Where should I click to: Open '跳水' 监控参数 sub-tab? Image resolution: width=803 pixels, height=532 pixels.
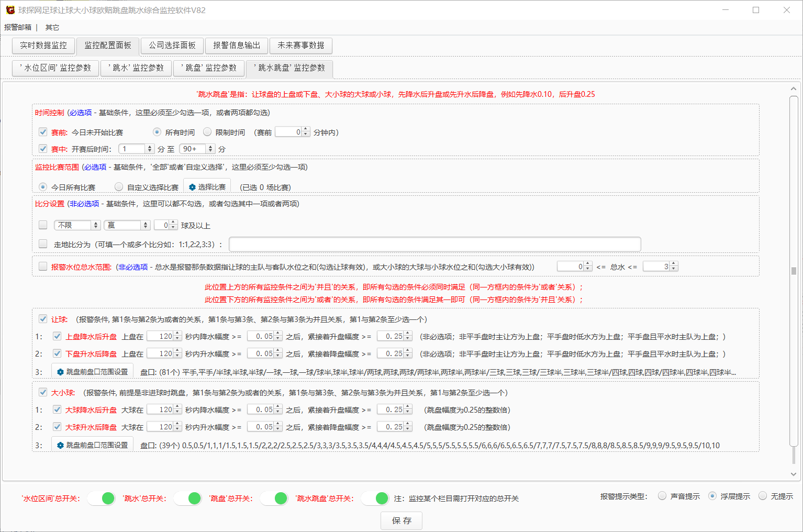point(136,68)
